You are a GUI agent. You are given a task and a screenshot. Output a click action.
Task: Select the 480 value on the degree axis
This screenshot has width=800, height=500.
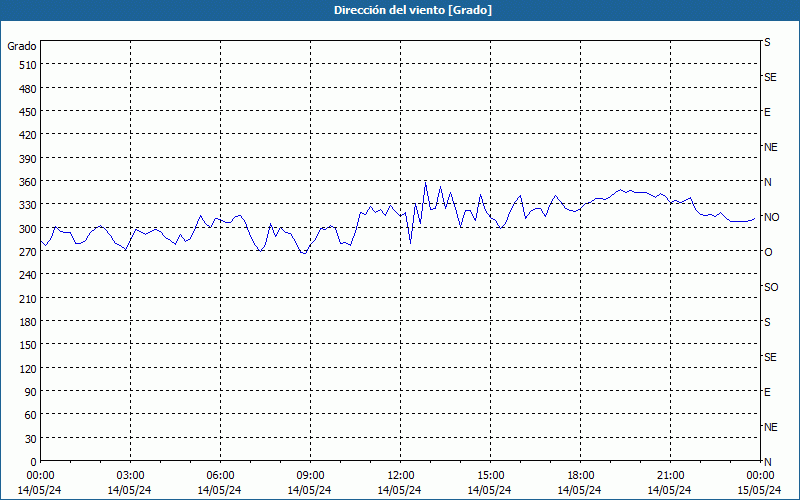click(x=28, y=89)
